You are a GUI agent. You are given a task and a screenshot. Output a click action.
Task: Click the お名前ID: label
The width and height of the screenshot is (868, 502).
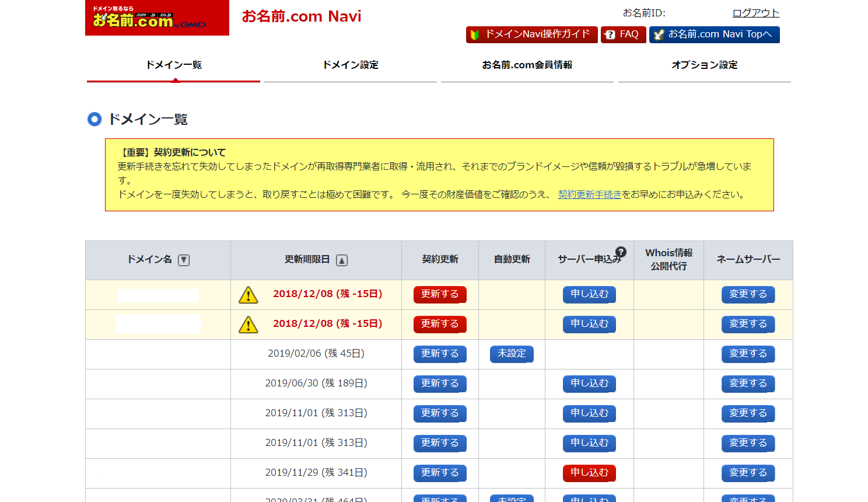coord(644,13)
